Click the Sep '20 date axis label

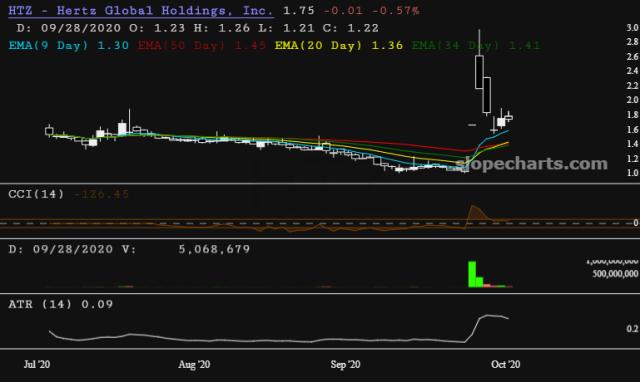coord(345,364)
